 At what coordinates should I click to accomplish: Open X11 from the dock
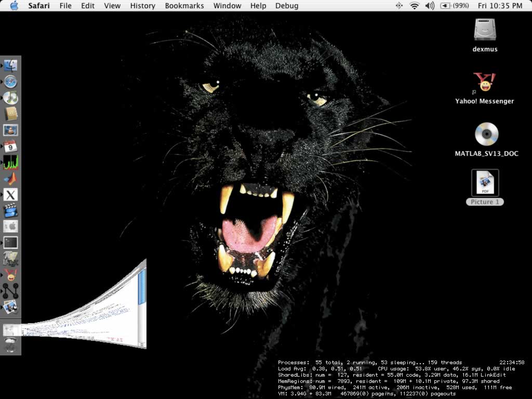[x=10, y=195]
